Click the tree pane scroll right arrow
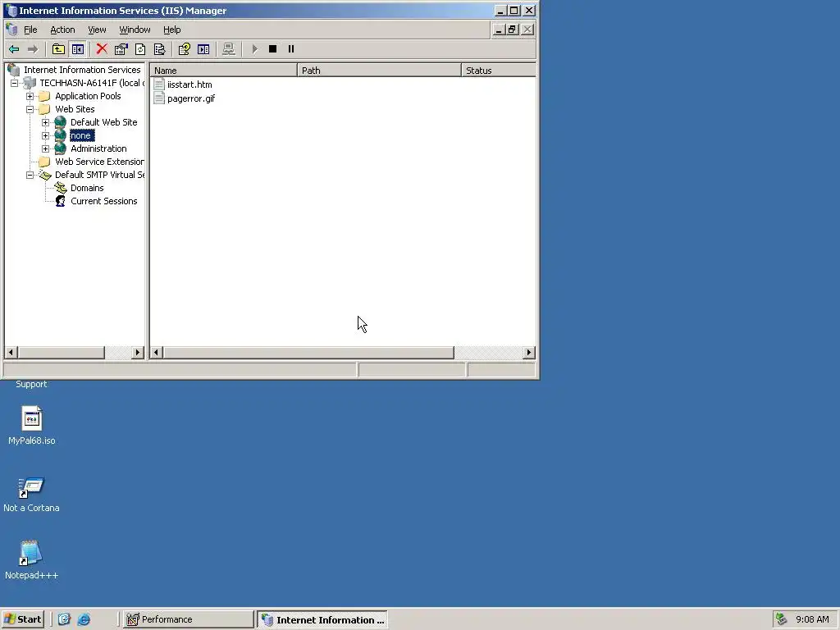This screenshot has height=630, width=840. point(138,353)
